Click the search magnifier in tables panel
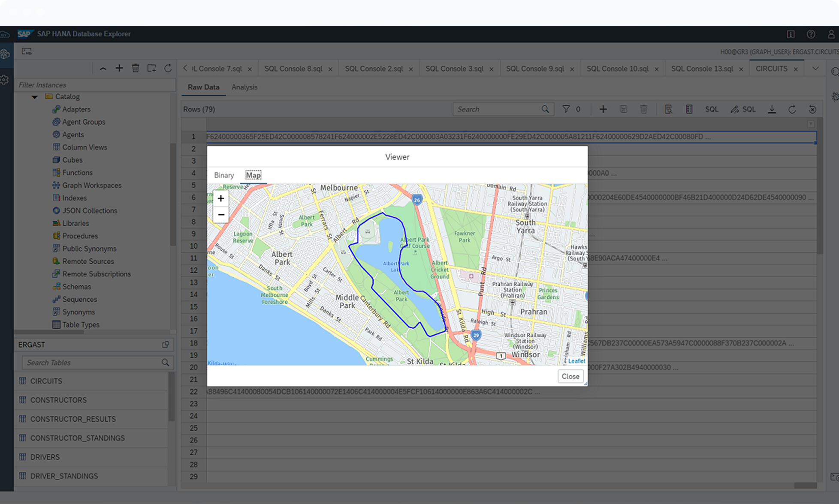 coord(165,363)
